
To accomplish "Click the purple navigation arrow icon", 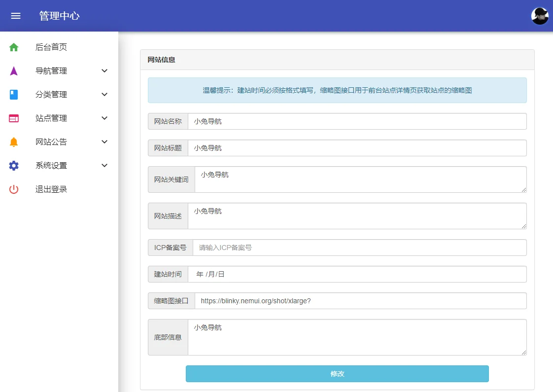I will 14,71.
